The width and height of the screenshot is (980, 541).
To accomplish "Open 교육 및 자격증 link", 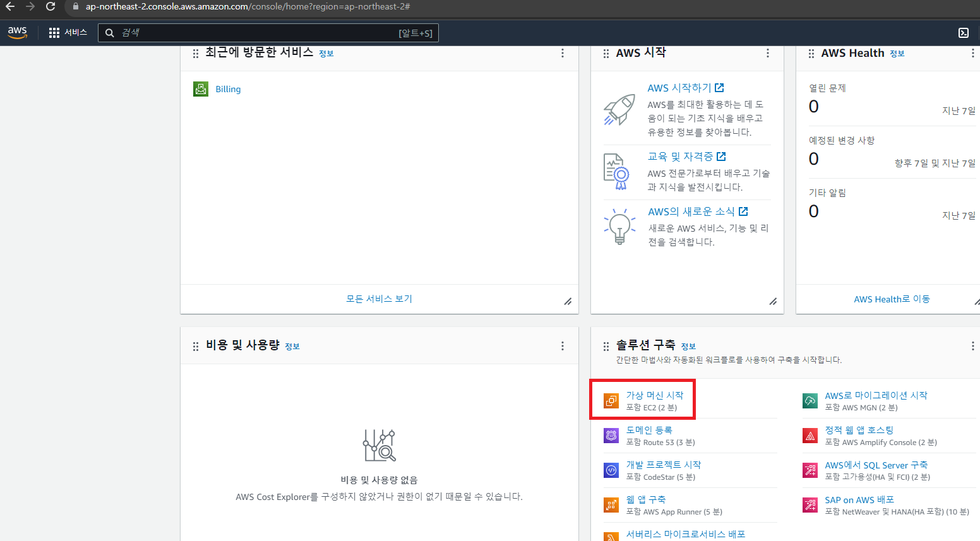I will 687,156.
